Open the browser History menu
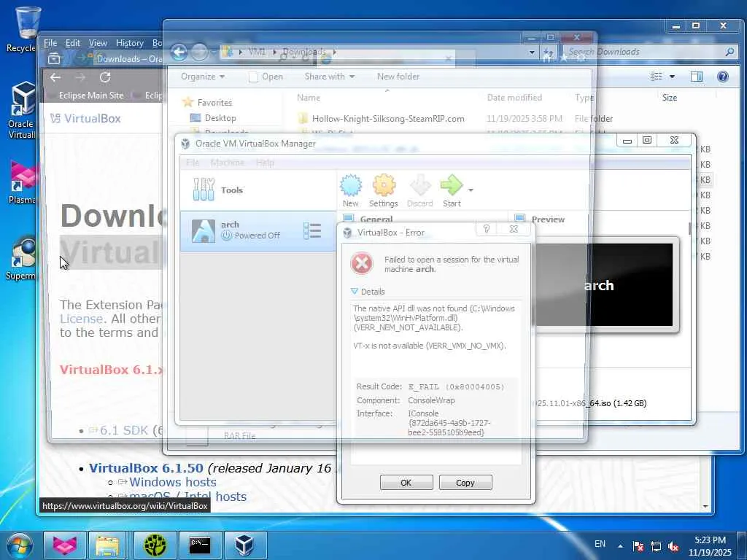Screen dimensions: 747x560 pos(130,43)
